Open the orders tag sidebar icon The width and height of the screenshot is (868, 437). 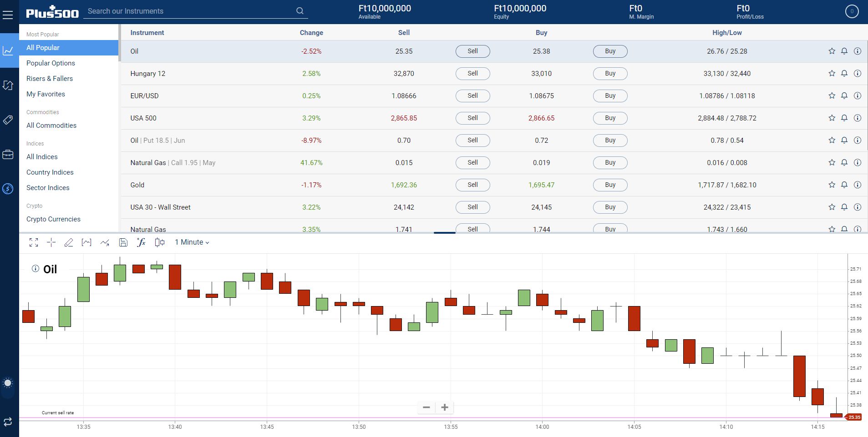[x=8, y=120]
